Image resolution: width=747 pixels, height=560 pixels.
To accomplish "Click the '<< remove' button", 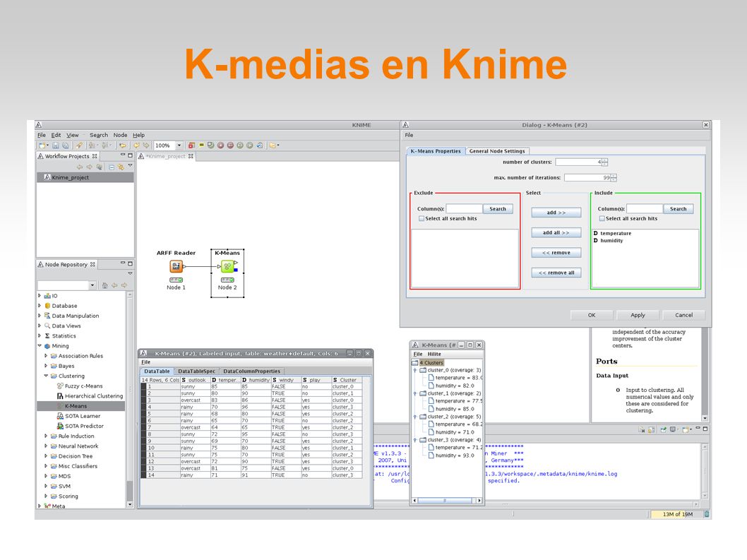I will click(x=556, y=253).
